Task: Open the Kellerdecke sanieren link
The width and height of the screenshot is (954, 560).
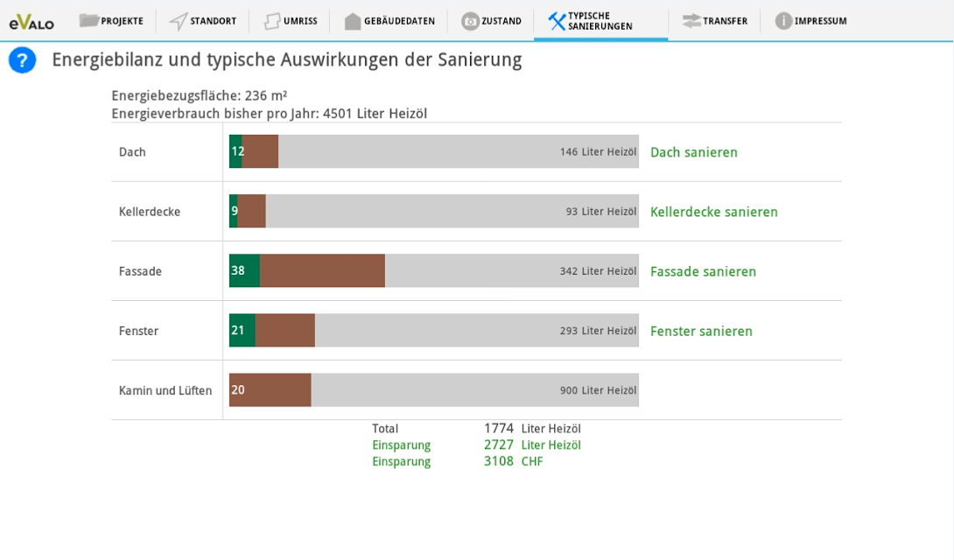Action: [713, 212]
